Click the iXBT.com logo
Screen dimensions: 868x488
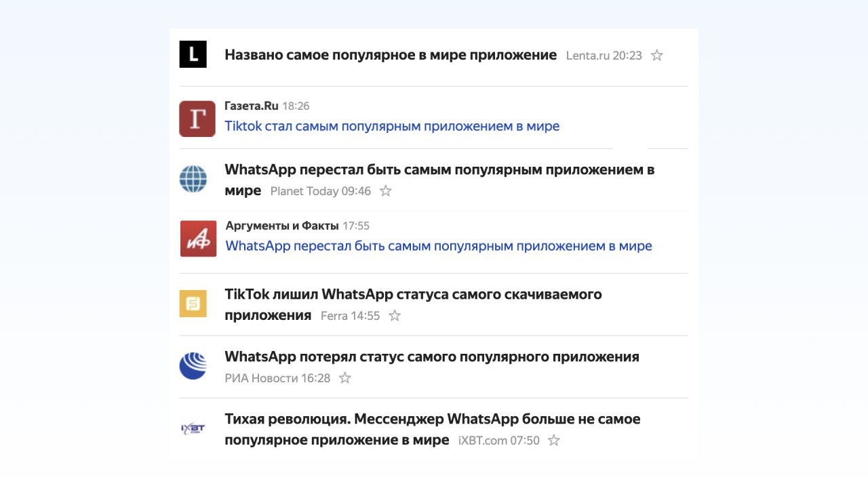193,428
